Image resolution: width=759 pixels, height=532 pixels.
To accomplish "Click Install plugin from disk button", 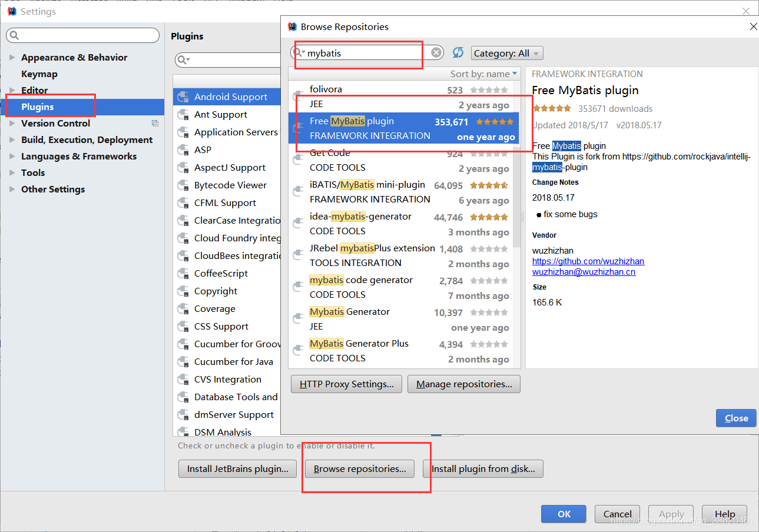I will click(x=483, y=469).
